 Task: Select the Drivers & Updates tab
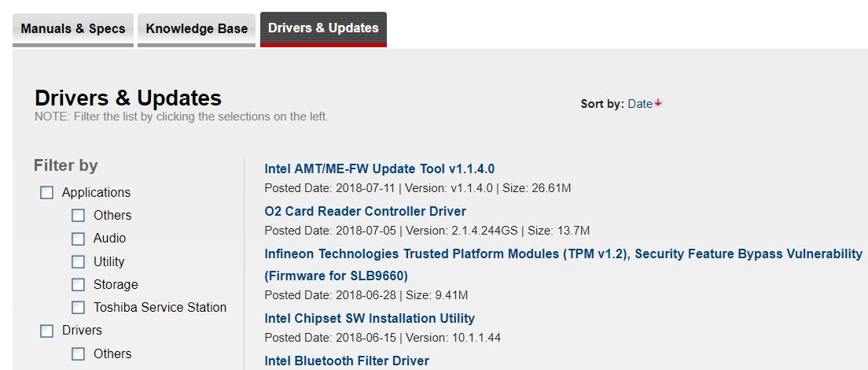coord(323,28)
